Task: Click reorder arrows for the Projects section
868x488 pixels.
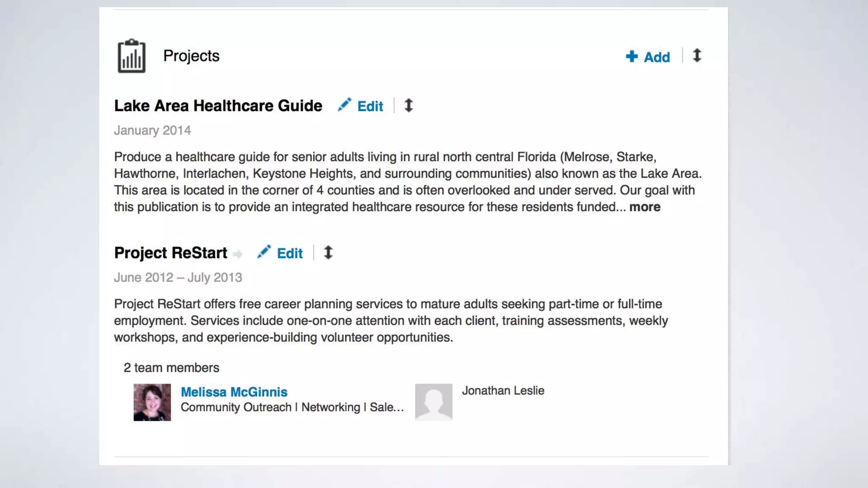Action: 697,55
